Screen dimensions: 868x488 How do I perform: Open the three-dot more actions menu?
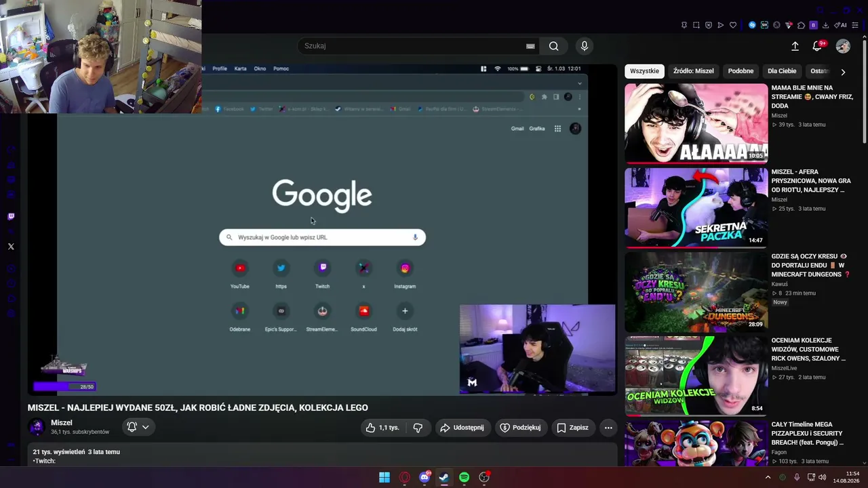click(608, 428)
